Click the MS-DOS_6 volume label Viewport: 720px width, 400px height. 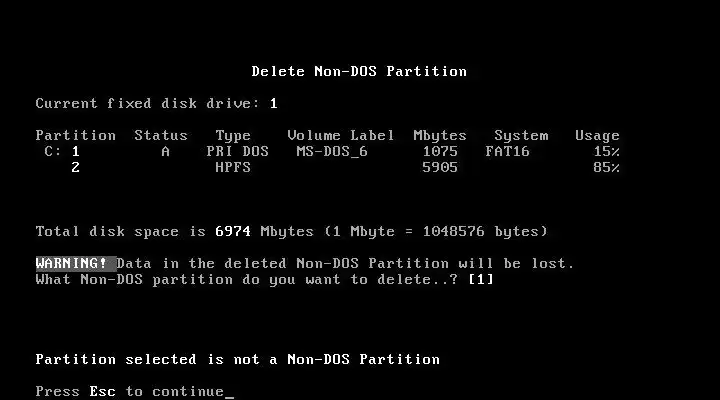(332, 151)
